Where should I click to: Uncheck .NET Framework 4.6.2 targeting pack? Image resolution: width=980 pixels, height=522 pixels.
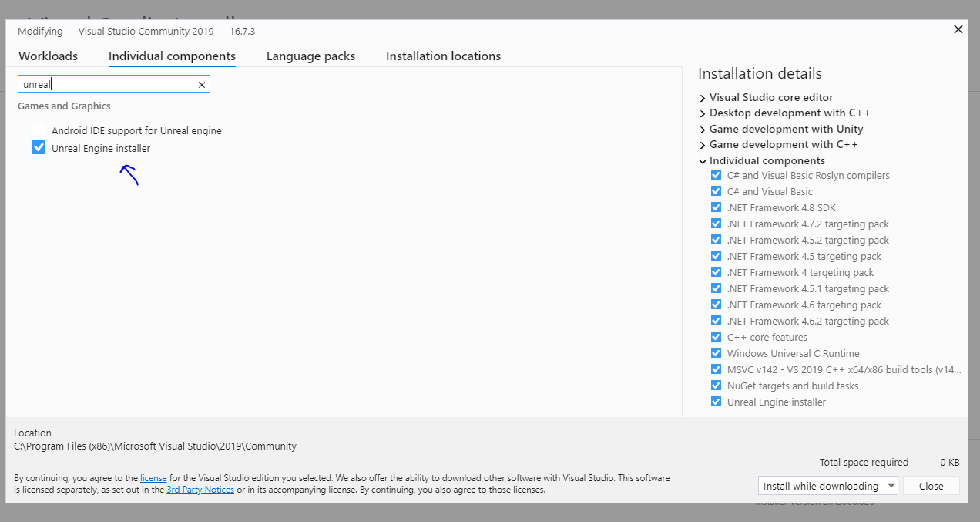(716, 321)
